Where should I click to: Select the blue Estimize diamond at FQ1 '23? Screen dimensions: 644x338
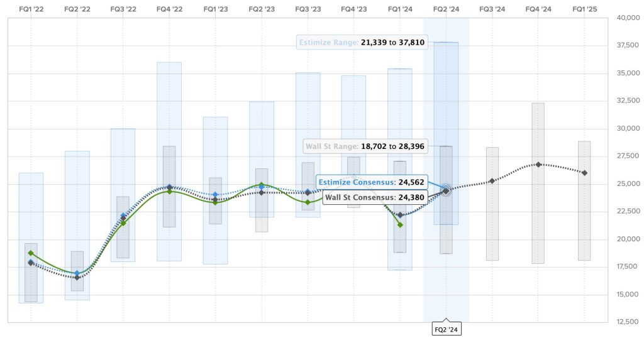point(216,195)
